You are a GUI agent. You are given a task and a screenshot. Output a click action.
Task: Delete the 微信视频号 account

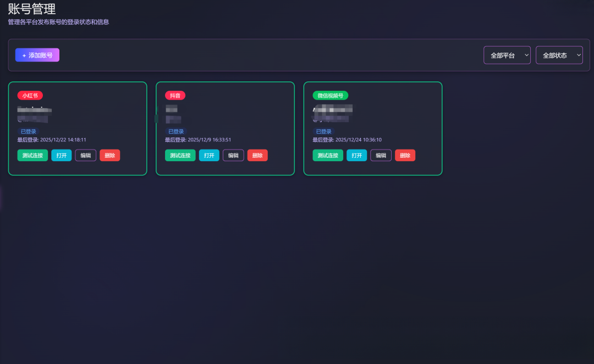click(405, 156)
